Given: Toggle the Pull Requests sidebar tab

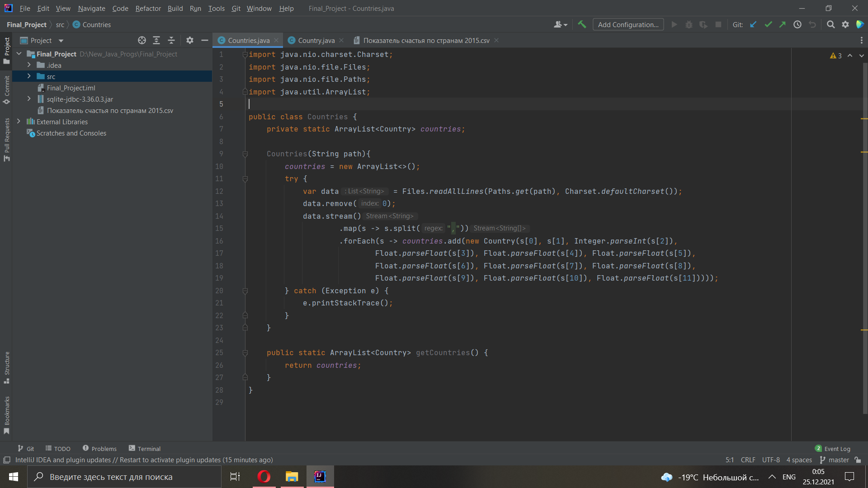Looking at the screenshot, I should (x=6, y=140).
